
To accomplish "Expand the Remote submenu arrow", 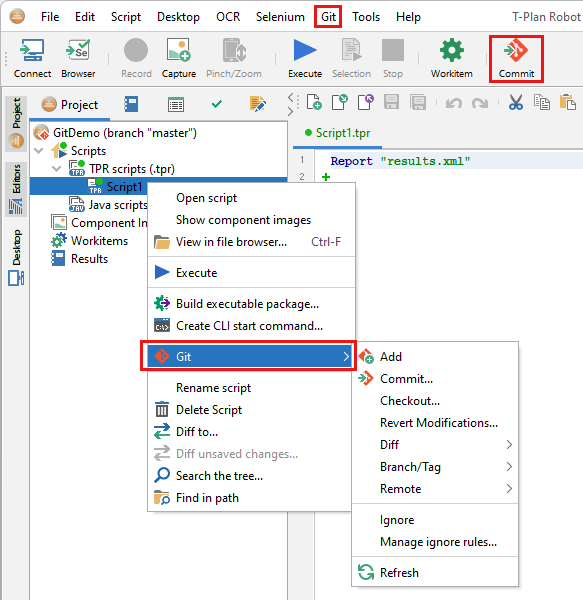I will 509,489.
